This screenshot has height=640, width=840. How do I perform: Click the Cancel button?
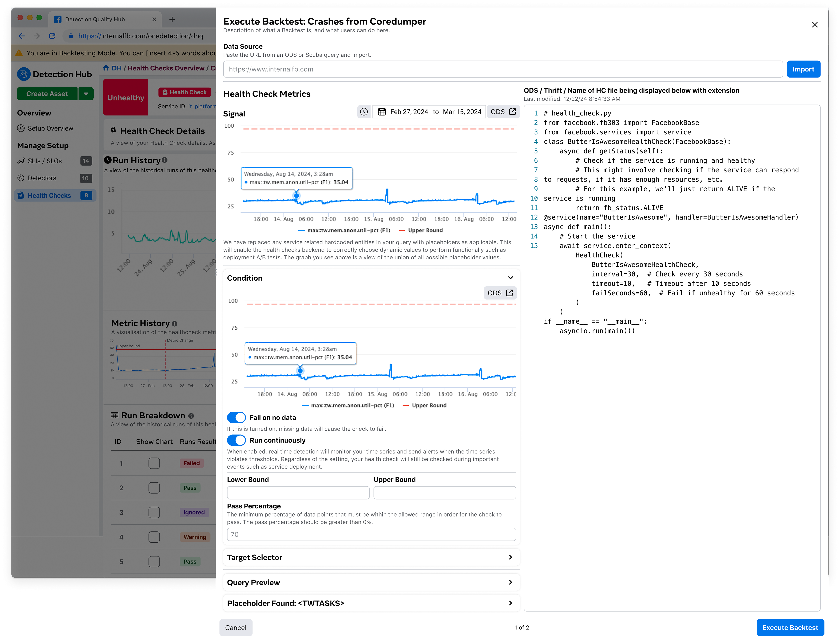(x=236, y=628)
